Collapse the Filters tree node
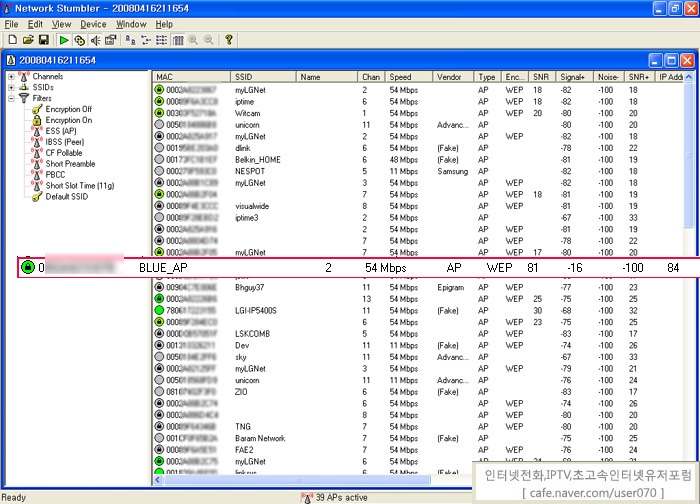The height and width of the screenshot is (504, 700). pyautogui.click(x=11, y=99)
